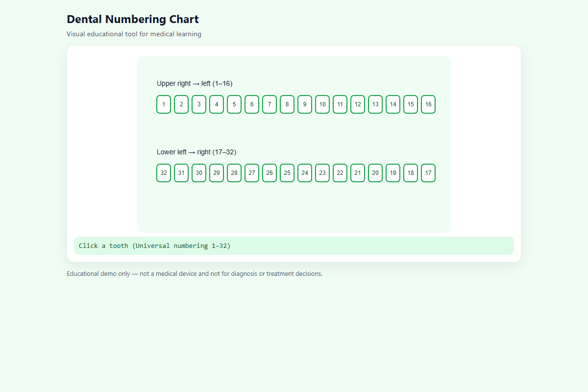This screenshot has width=588, height=392.
Task: Select tooth number 1
Action: [x=164, y=104]
